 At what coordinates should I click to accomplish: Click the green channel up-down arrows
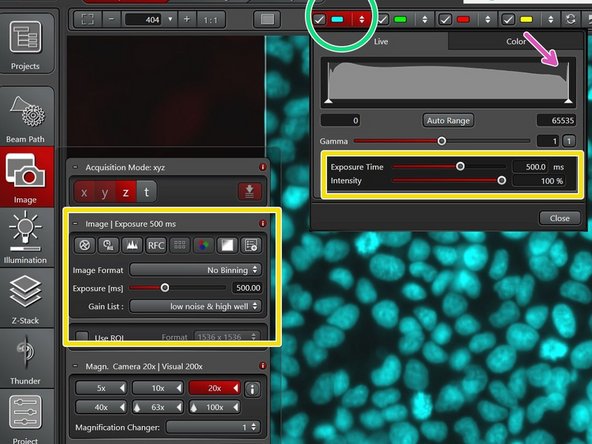click(x=425, y=19)
